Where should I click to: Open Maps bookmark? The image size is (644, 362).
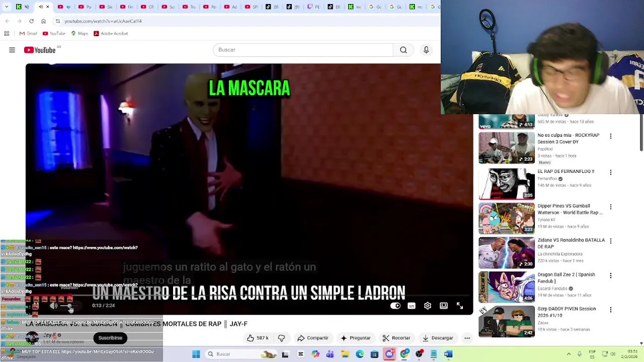[79, 34]
